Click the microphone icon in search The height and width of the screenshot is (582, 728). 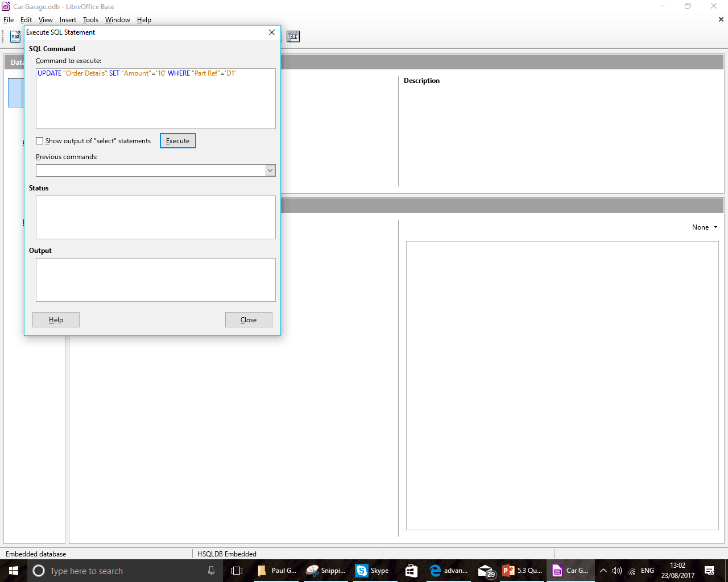pyautogui.click(x=211, y=571)
